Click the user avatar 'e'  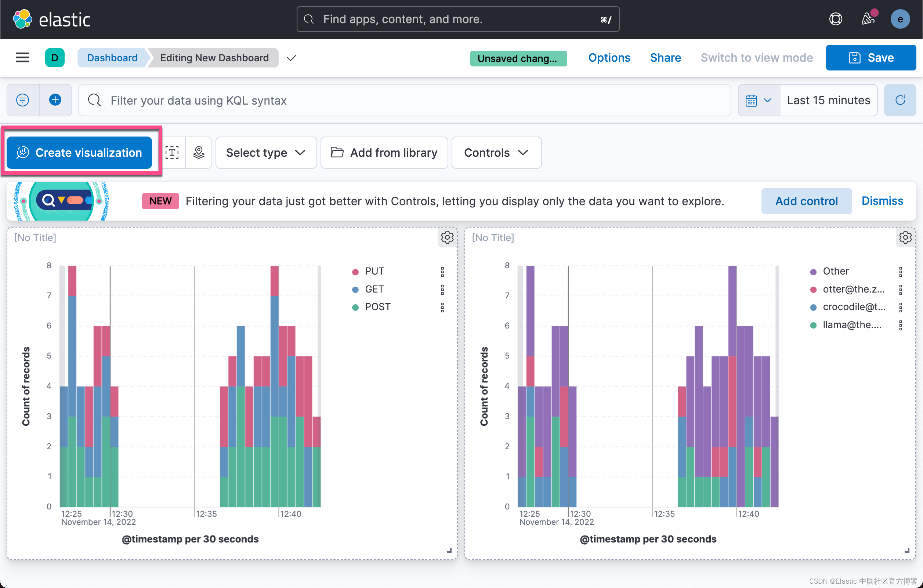tap(900, 19)
